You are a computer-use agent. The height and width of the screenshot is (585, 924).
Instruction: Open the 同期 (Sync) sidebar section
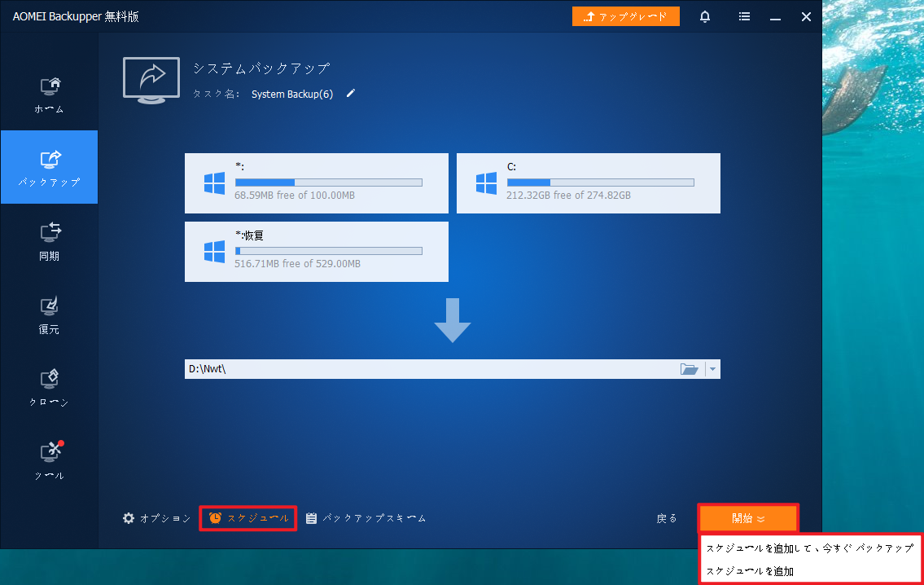coord(49,240)
